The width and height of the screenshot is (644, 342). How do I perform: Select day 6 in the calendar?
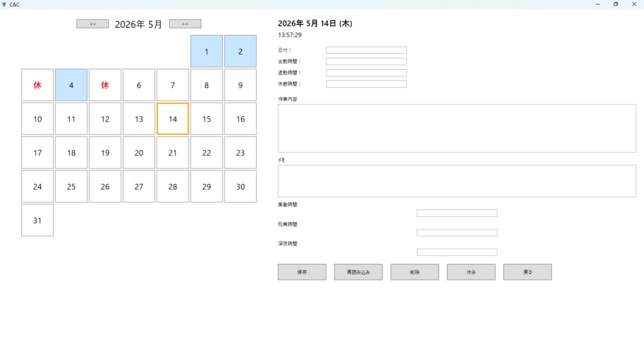point(139,85)
